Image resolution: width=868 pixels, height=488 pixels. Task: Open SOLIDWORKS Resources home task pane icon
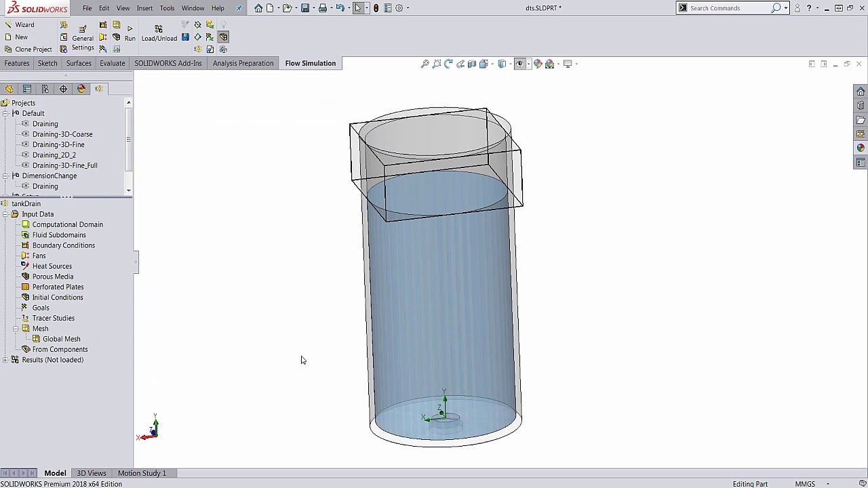[x=861, y=91]
